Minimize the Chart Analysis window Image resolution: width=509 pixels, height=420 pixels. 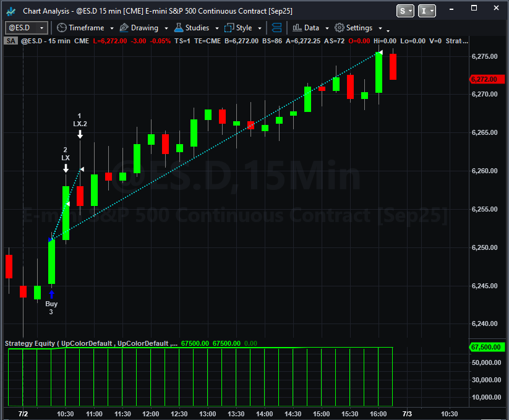[x=451, y=9]
